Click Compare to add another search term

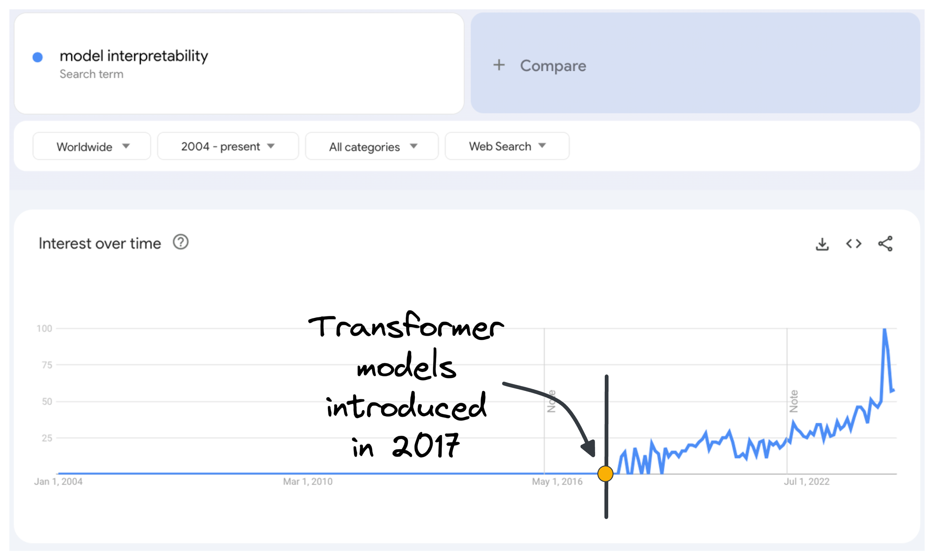553,65
